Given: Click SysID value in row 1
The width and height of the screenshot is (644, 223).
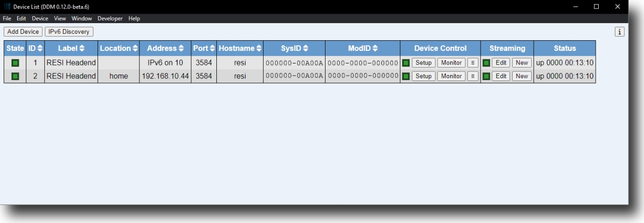Looking at the screenshot, I should pyautogui.click(x=294, y=63).
